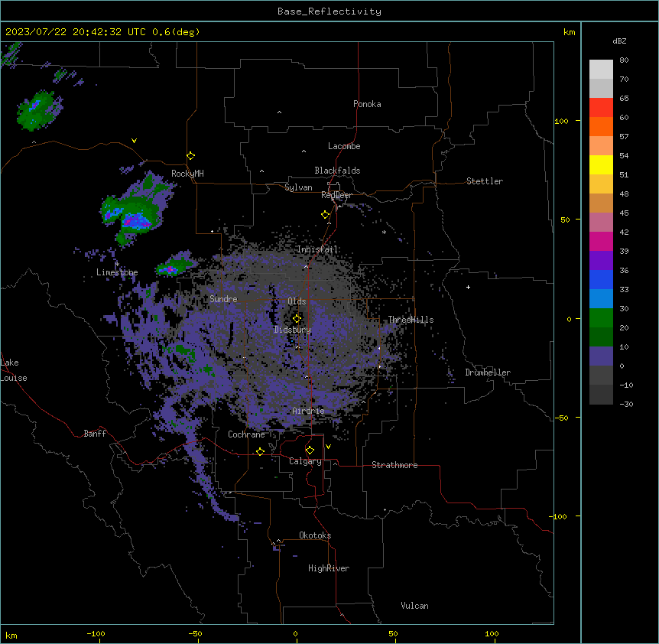Select the yellow diamond marker below Cochrane
The height and width of the screenshot is (644, 659).
click(x=261, y=451)
